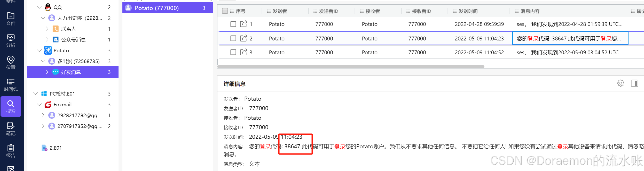Click avatar icon of 2928217782@qq account
Viewport: 644px width, 171px height.
(x=52, y=115)
